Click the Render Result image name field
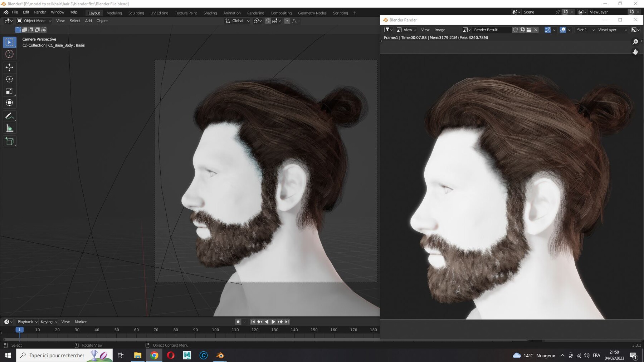This screenshot has width=644, height=362. [492, 30]
